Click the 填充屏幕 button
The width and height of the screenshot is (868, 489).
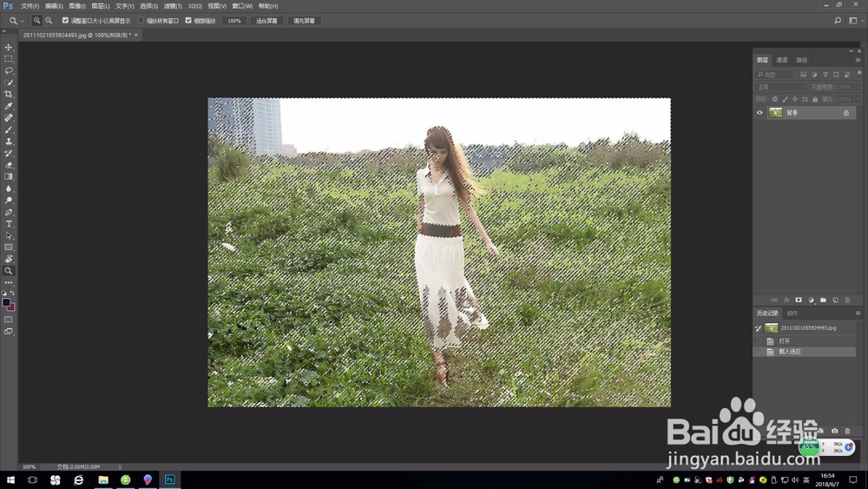coord(304,21)
